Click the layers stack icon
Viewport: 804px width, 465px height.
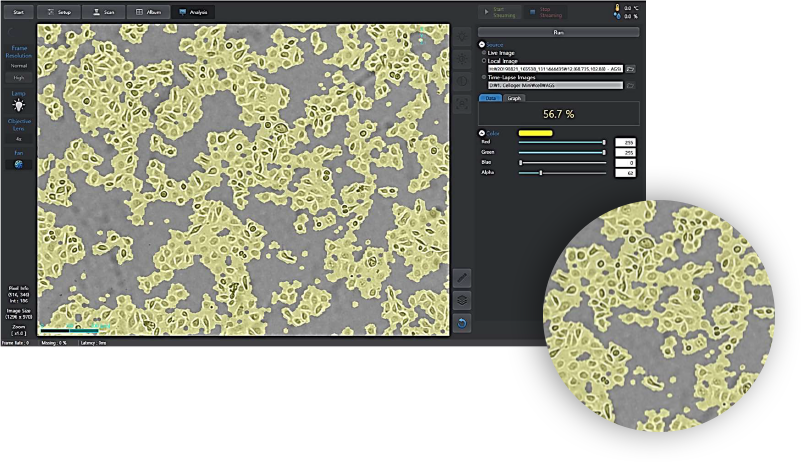tap(462, 300)
